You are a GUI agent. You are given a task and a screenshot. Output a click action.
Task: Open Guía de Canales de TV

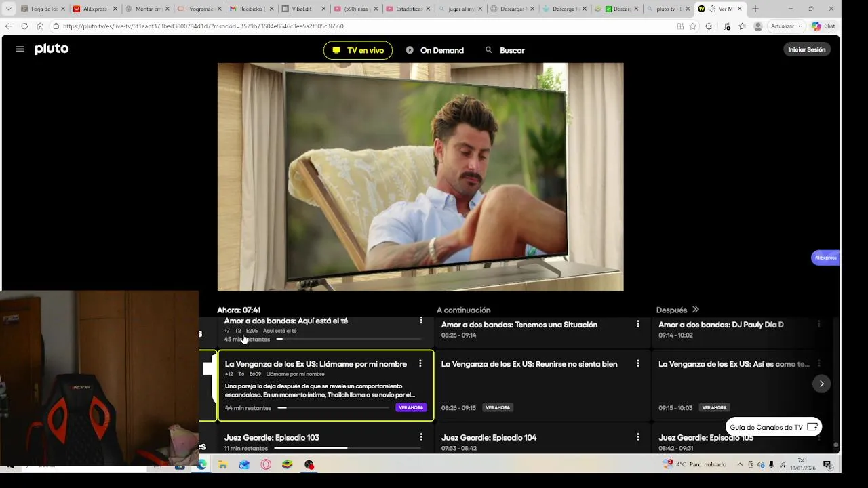tap(774, 427)
